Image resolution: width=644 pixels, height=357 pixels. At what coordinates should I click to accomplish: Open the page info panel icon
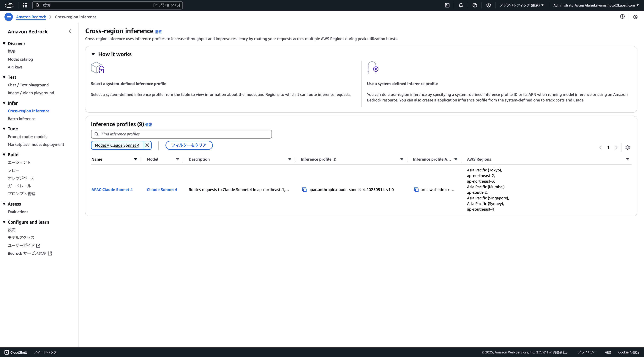coord(622,17)
